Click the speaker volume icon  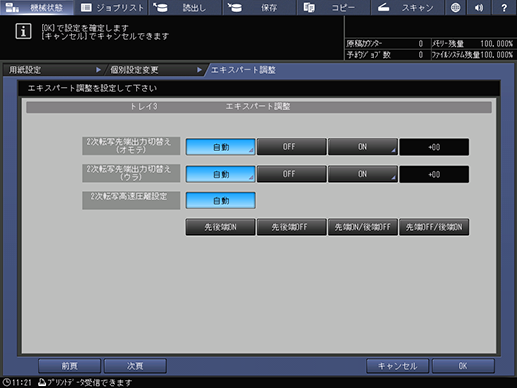pos(479,7)
